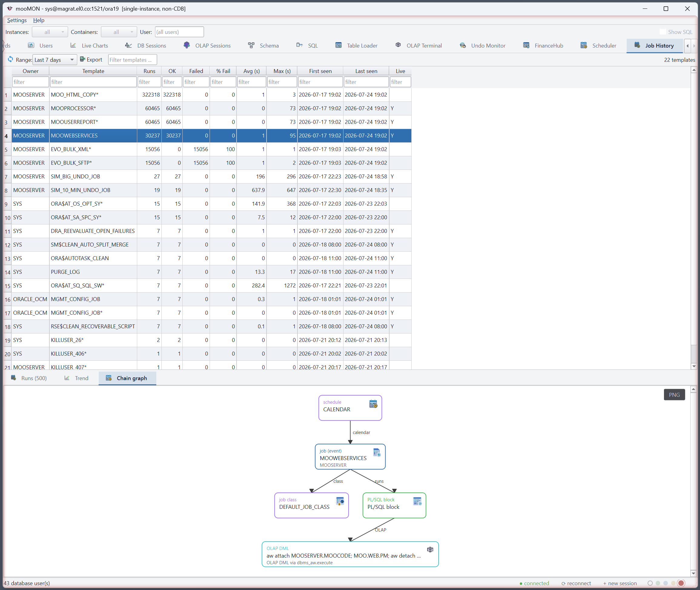This screenshot has height=590, width=700.
Task: Click the calendar icon in CALENDAR schedule node
Action: 373,404
